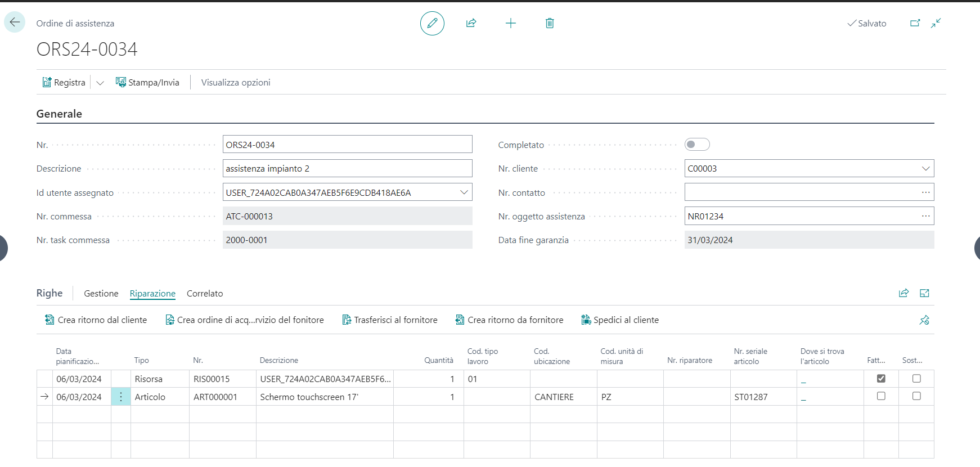Click PZ unit of measure cell

[630, 397]
